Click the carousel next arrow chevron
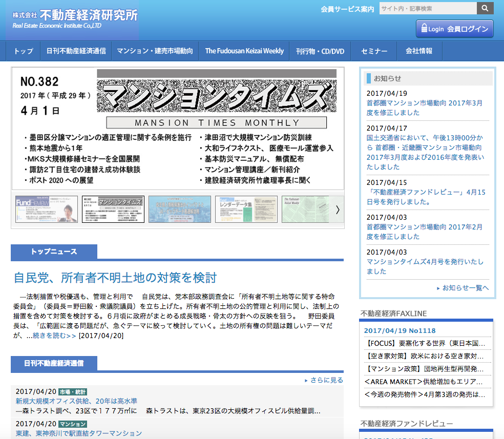504x439 pixels. [x=338, y=210]
